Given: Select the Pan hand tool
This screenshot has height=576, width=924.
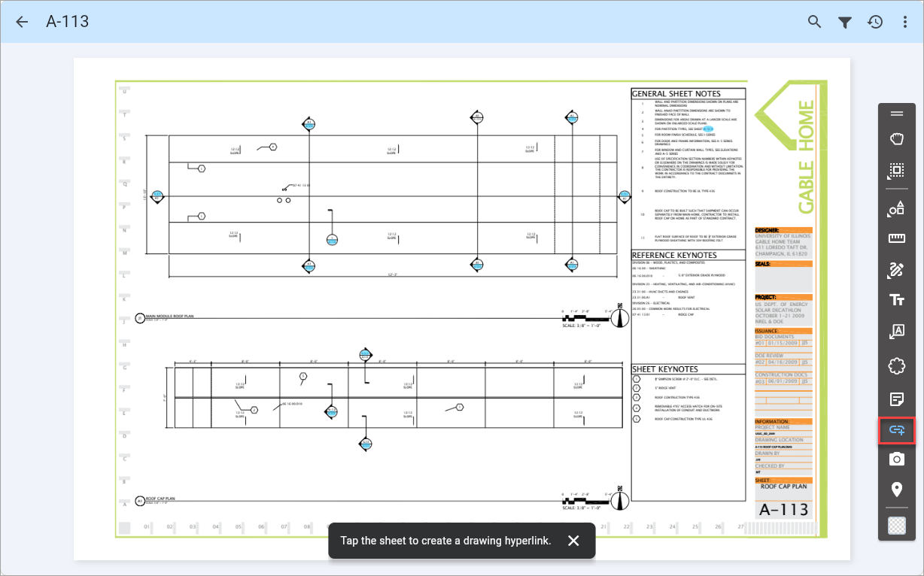Looking at the screenshot, I should pyautogui.click(x=896, y=139).
